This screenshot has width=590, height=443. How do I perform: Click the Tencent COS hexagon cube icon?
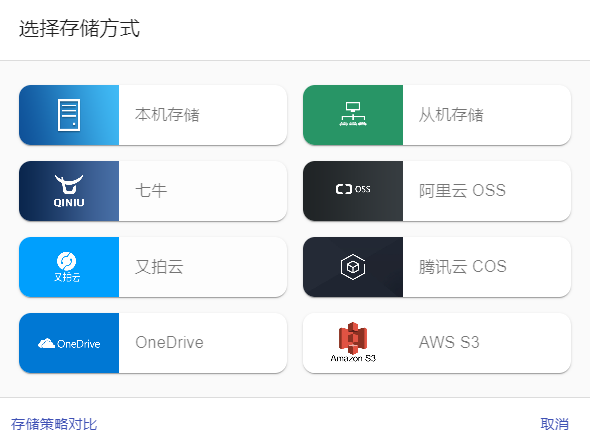pos(353,267)
